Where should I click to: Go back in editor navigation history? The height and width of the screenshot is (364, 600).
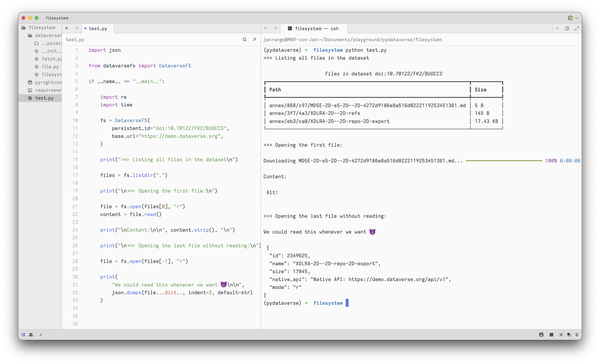[67, 29]
